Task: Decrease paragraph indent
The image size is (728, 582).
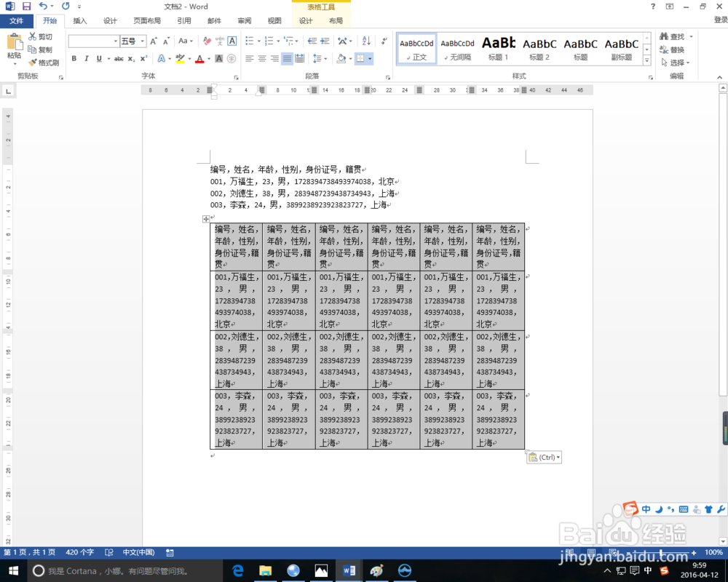Action: point(312,41)
